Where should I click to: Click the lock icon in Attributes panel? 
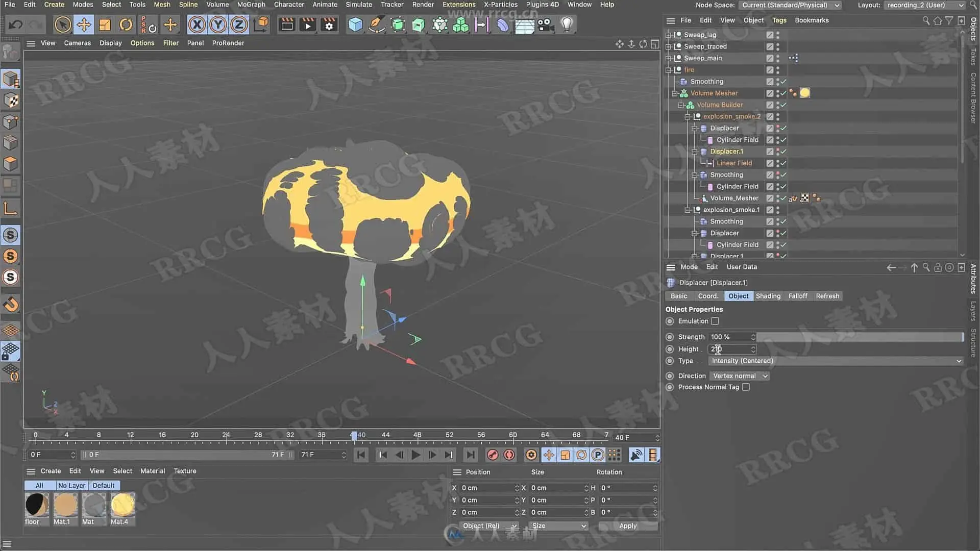coord(938,267)
